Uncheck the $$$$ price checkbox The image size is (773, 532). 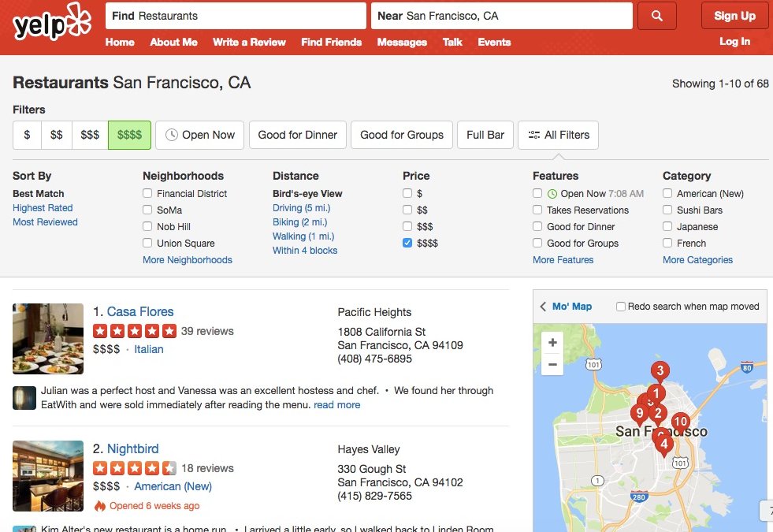click(x=407, y=244)
